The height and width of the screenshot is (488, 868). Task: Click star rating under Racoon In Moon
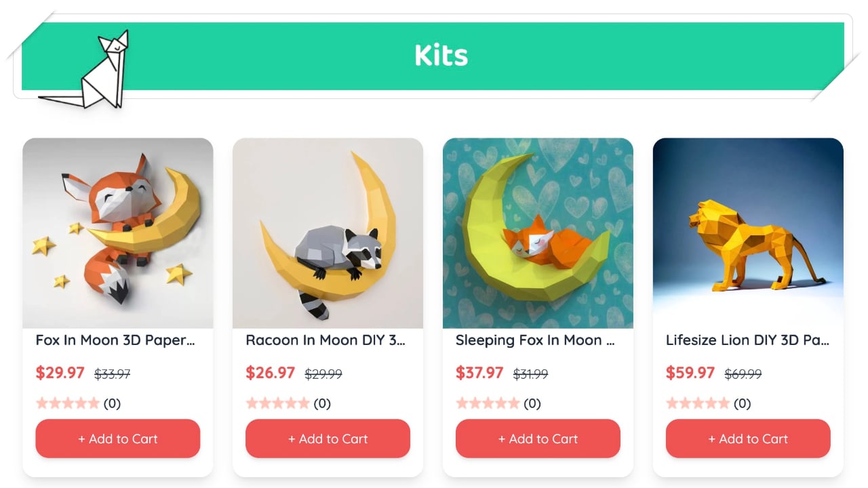point(278,403)
